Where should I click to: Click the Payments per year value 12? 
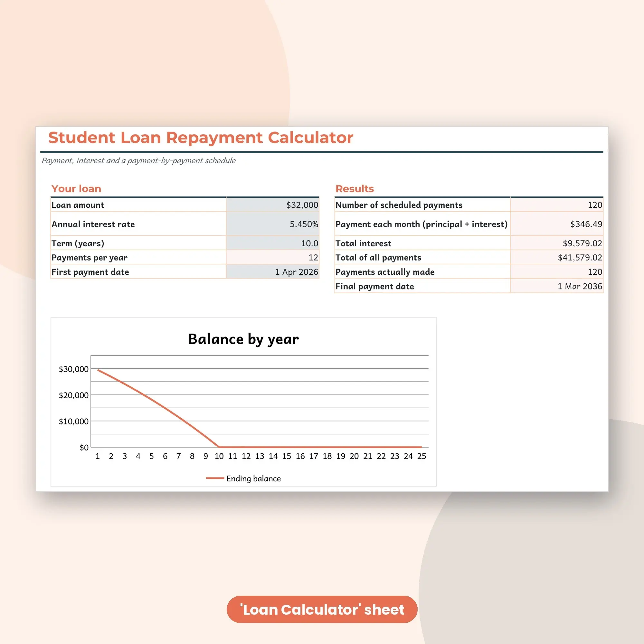pyautogui.click(x=272, y=257)
